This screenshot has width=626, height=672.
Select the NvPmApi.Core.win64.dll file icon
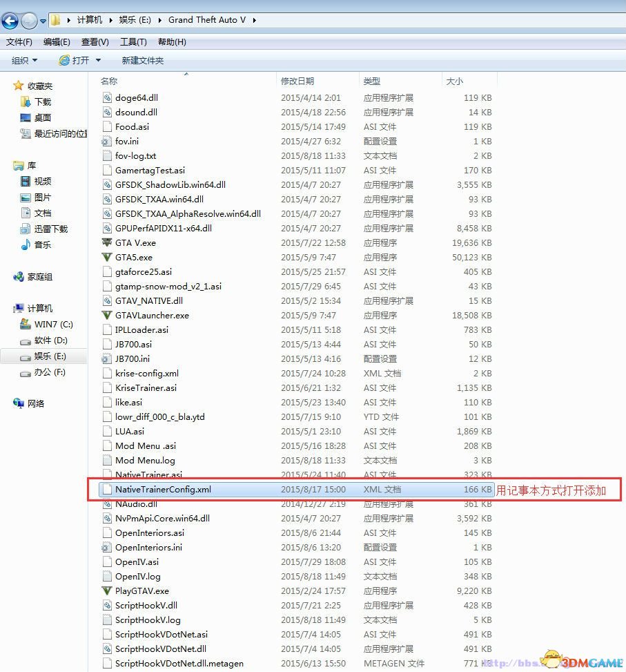pyautogui.click(x=107, y=518)
